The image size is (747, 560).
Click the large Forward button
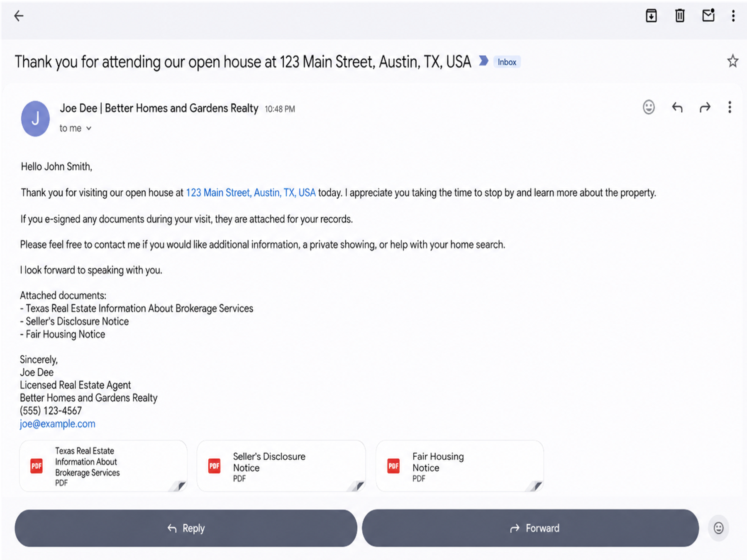530,528
